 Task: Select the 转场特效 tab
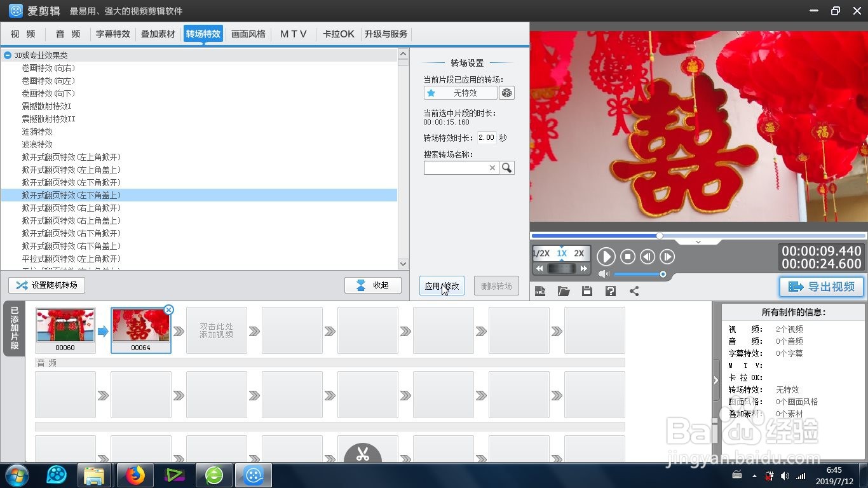pyautogui.click(x=203, y=34)
